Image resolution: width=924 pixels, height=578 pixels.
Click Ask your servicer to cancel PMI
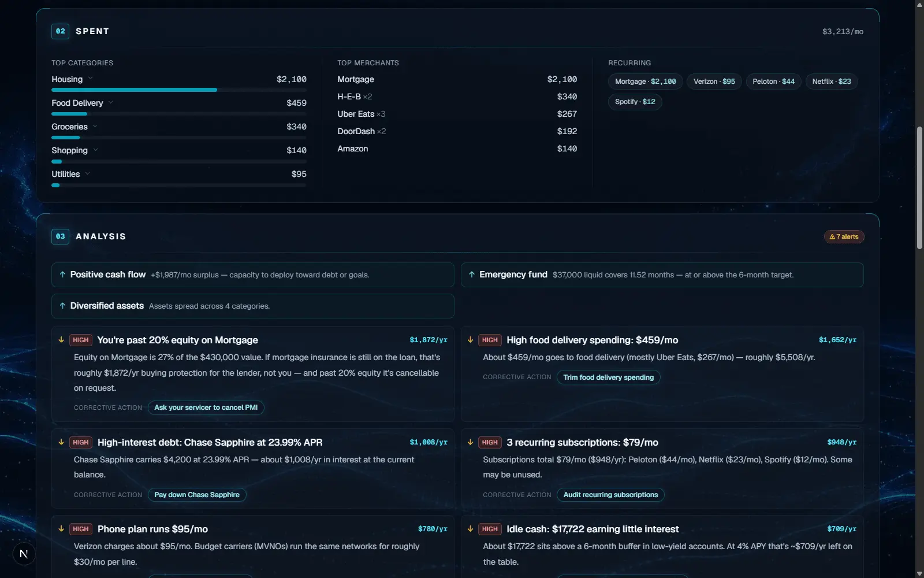(206, 407)
